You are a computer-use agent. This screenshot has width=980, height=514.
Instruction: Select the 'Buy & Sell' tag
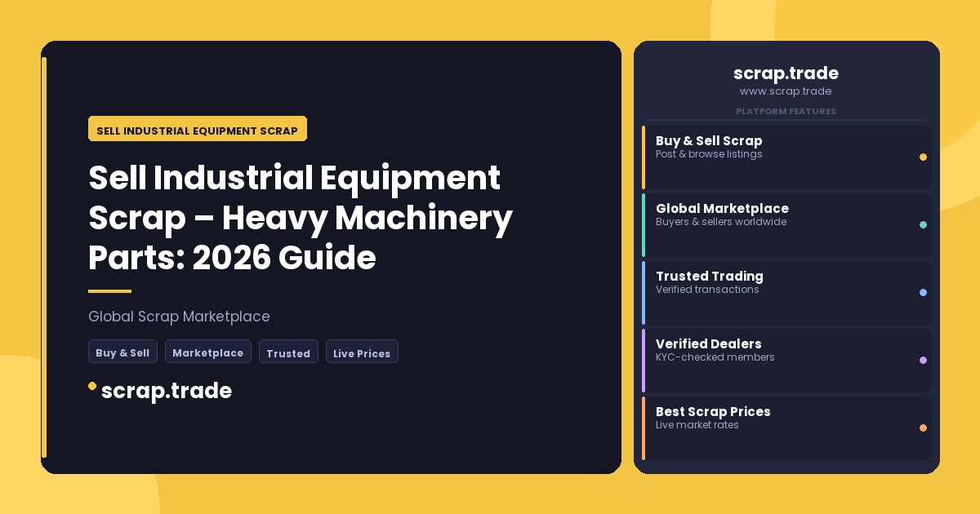coord(122,352)
